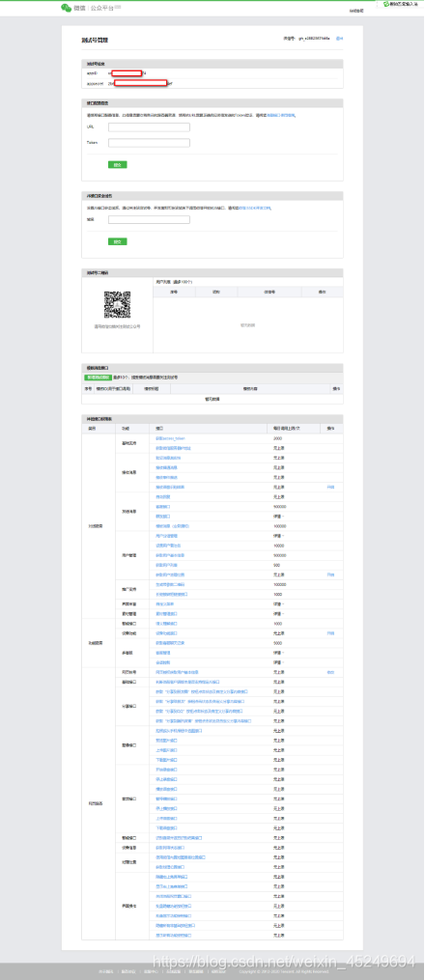This screenshot has width=425, height=980.
Task: Open the 长链接转短链接接口 link
Action: point(171,594)
